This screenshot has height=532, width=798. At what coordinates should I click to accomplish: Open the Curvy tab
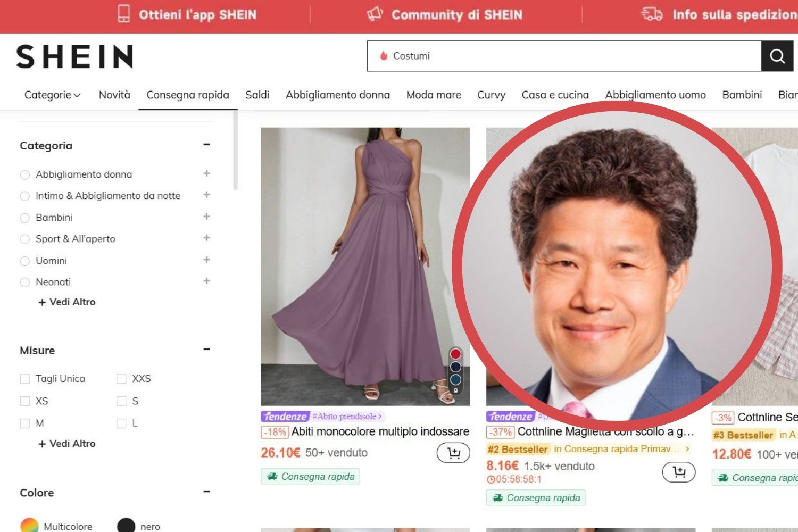[491, 95]
